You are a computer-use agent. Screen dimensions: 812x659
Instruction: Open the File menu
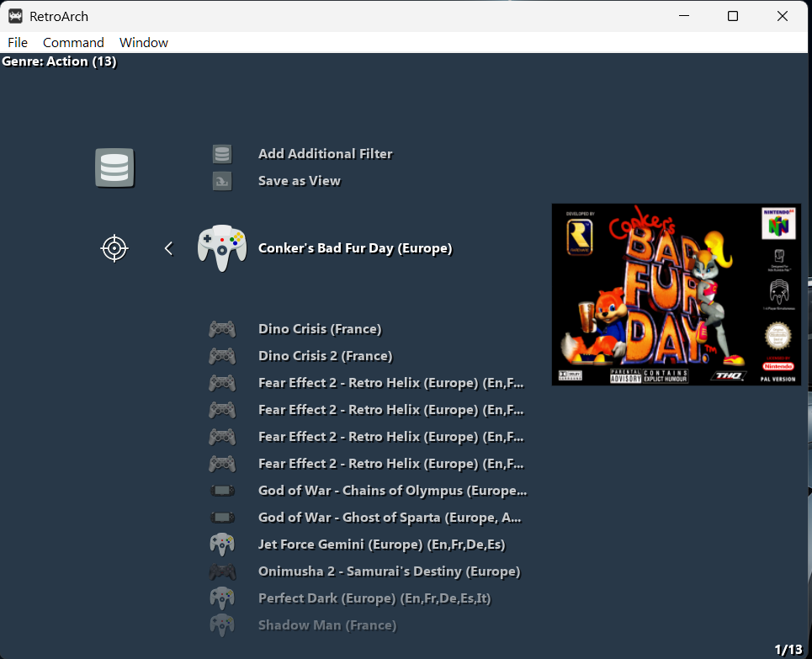[18, 42]
